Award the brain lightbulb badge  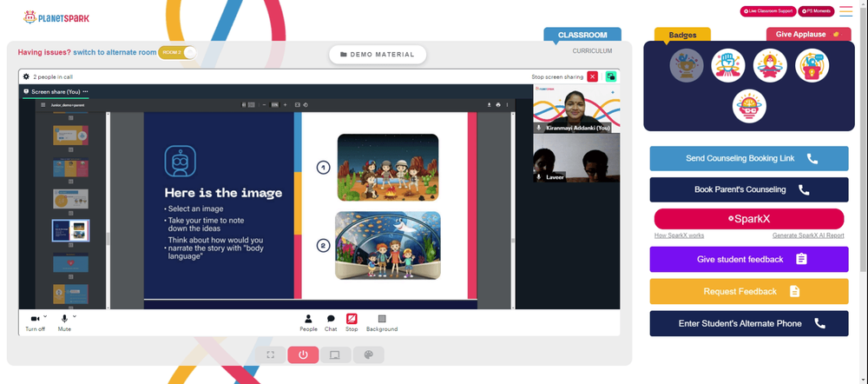coord(749,106)
